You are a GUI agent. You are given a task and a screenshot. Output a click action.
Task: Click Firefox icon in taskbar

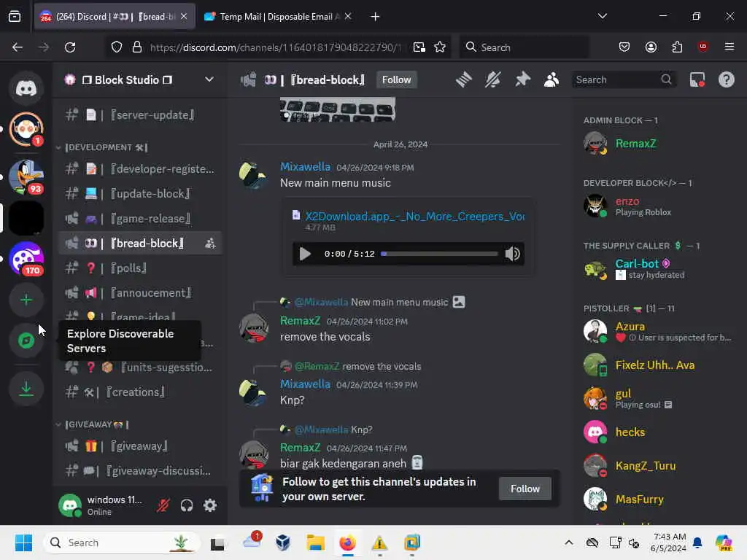pos(348,542)
